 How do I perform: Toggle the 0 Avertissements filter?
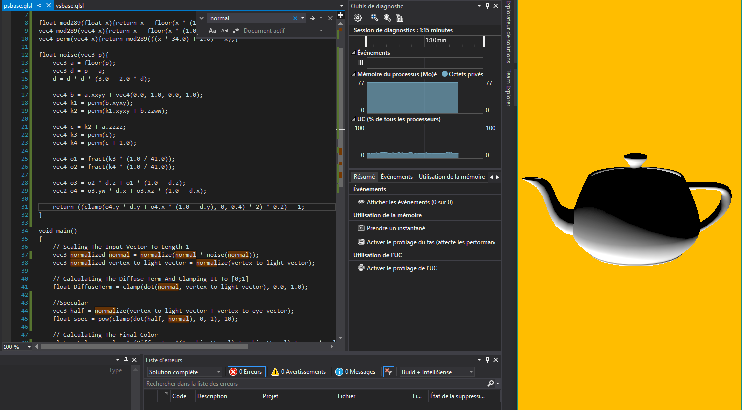[299, 372]
